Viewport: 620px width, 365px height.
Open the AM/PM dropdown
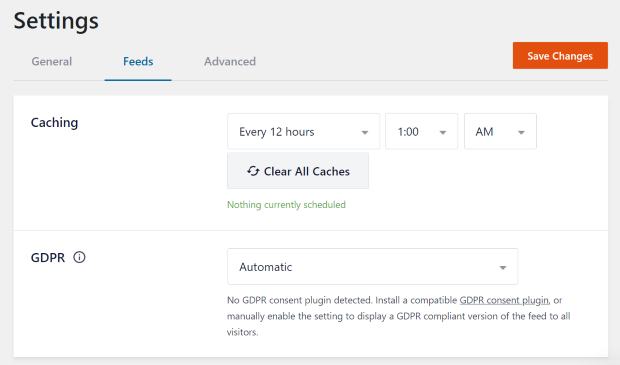tap(500, 132)
